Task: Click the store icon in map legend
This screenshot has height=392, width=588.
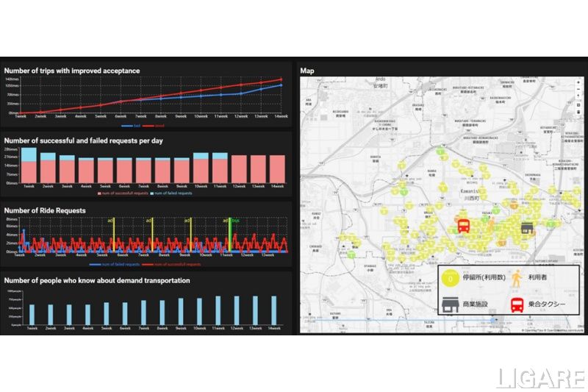Action: click(x=451, y=303)
